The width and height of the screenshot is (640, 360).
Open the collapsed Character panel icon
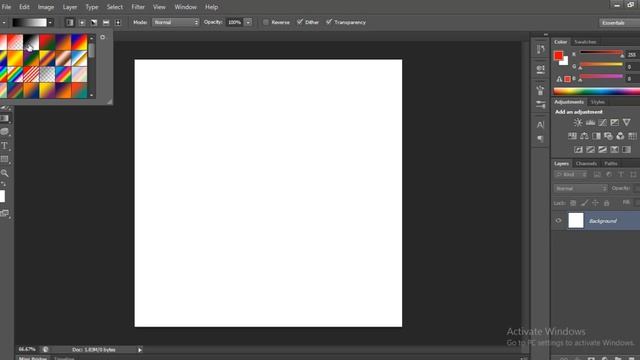[x=540, y=124]
